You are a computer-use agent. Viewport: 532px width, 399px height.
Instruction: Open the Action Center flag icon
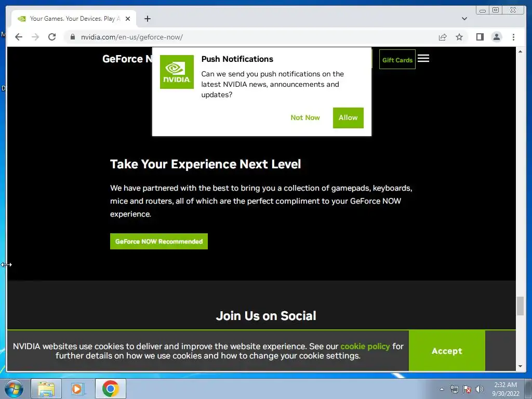pyautogui.click(x=467, y=389)
